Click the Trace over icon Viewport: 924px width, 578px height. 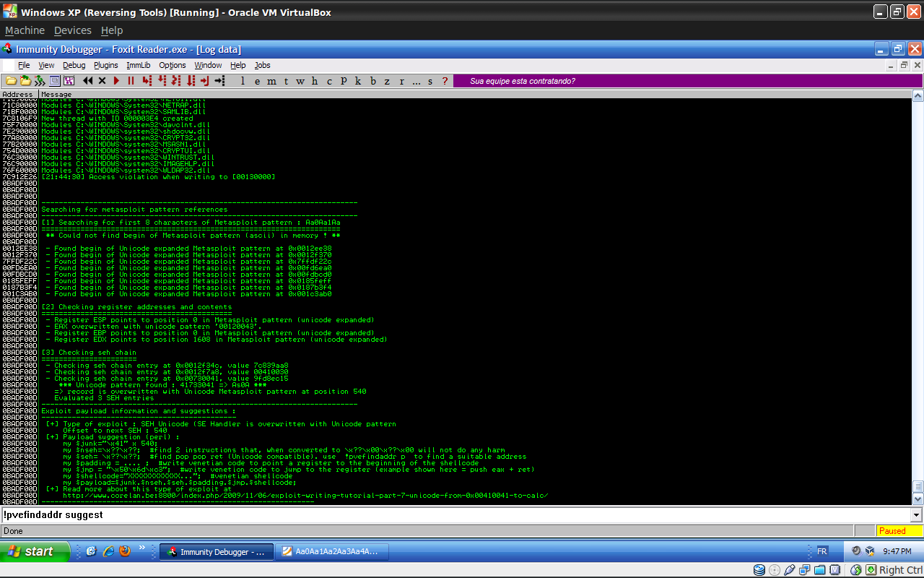click(191, 81)
